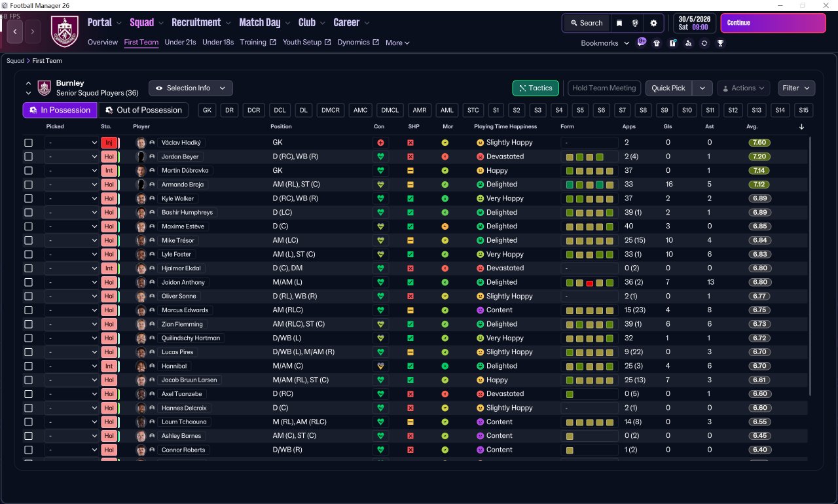
Task: Click Hjalmar Ekdal's red sharpness cross icon
Action: tap(410, 268)
